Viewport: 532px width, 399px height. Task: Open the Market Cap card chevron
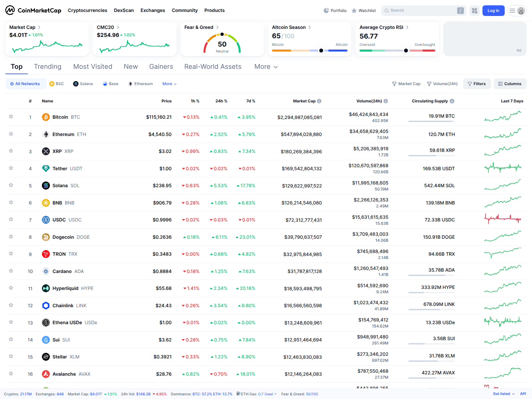(x=39, y=27)
